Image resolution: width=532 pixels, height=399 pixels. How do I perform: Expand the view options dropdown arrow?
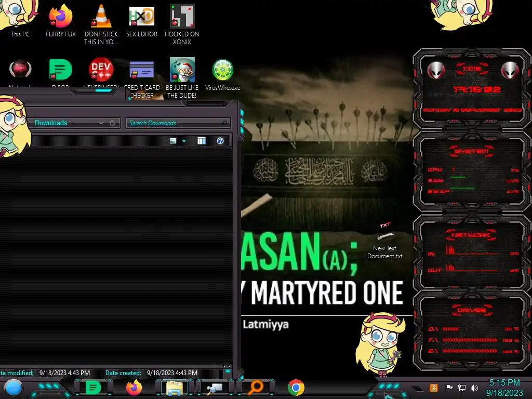(x=184, y=141)
